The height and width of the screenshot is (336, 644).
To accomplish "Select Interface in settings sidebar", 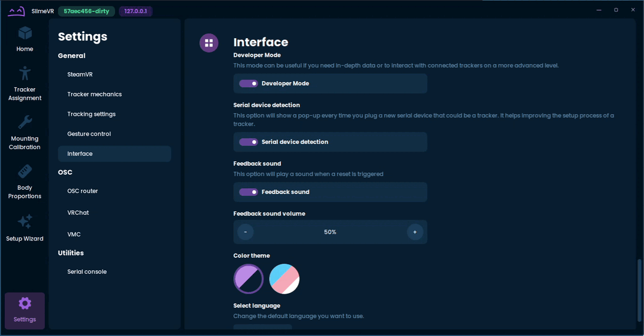I will [114, 154].
